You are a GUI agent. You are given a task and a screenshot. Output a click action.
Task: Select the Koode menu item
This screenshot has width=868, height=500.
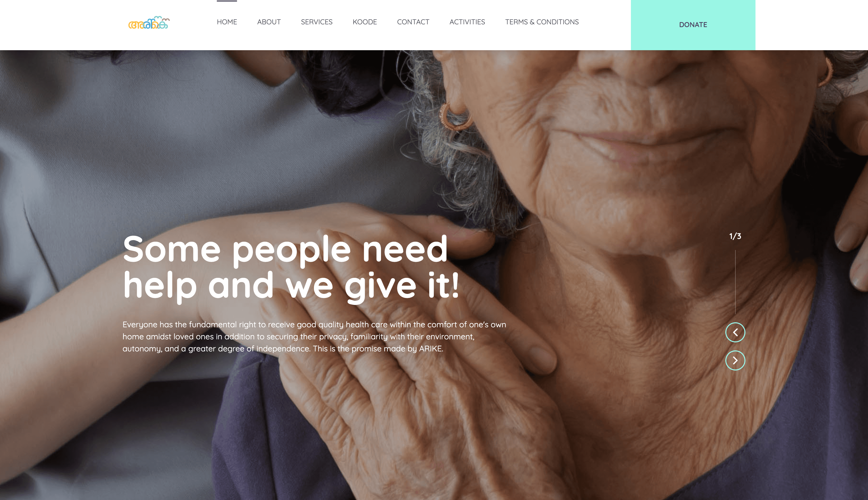pyautogui.click(x=365, y=22)
